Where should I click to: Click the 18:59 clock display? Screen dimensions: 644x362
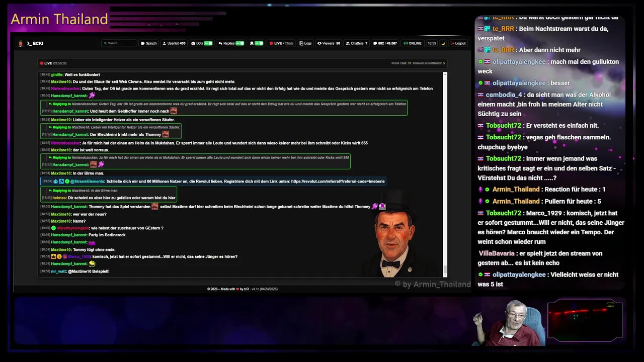tap(432, 43)
